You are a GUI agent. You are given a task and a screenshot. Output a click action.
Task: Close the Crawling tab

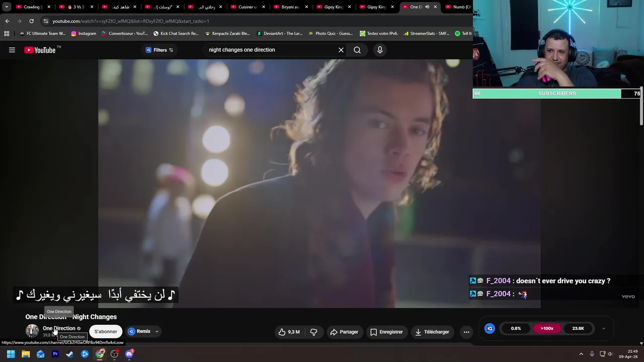(49, 7)
